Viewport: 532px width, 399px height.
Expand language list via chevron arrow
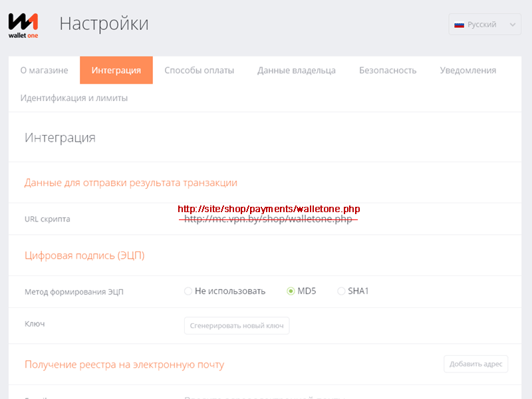click(512, 25)
